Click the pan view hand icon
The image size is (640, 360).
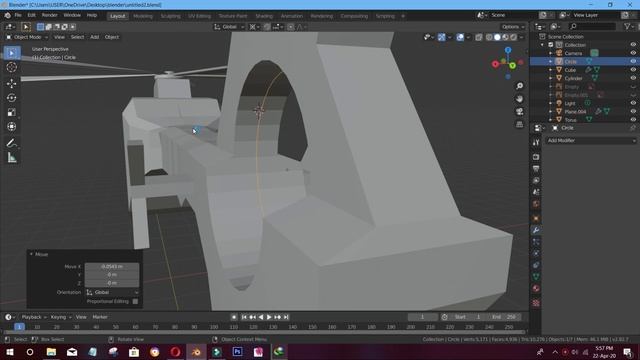519,99
